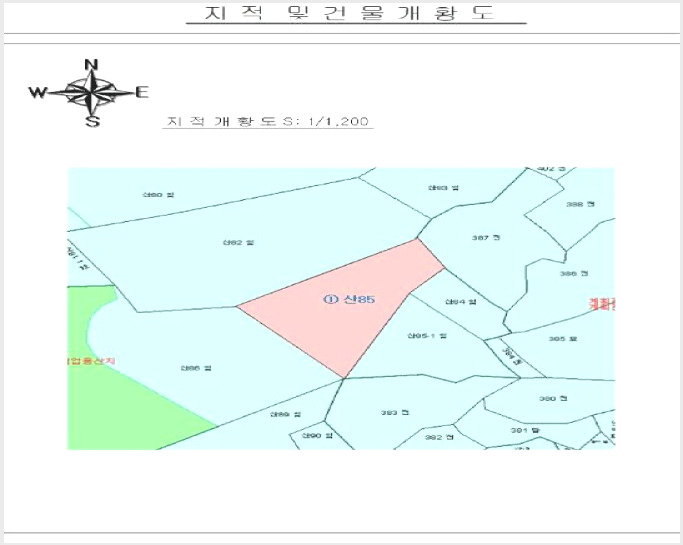Screen dimensions: 683x545
Task: Select the pink parcel labeled '① 산85'
Action: tap(341, 308)
